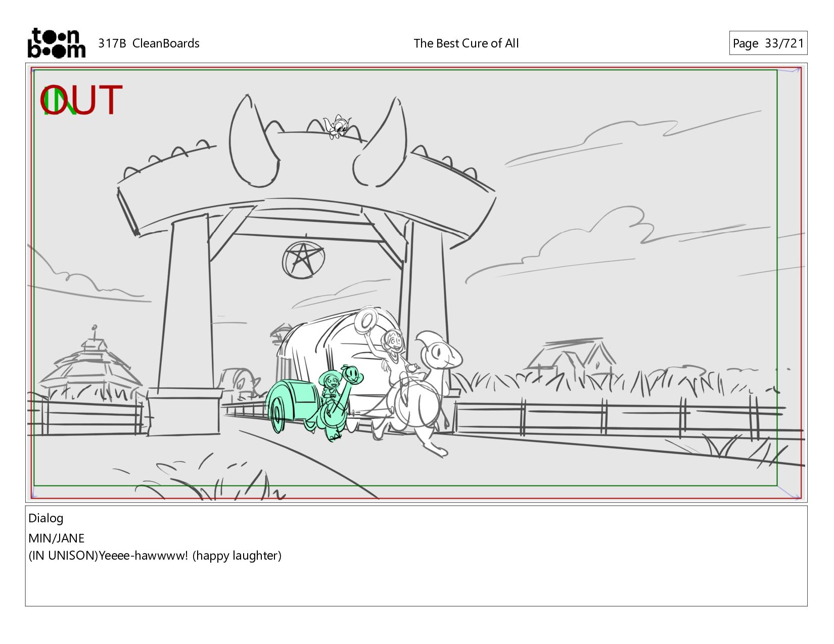Select the '(IN UNISON)Yeeee-hawwww!' dialog line
The width and height of the screenshot is (834, 644).
coord(155,556)
